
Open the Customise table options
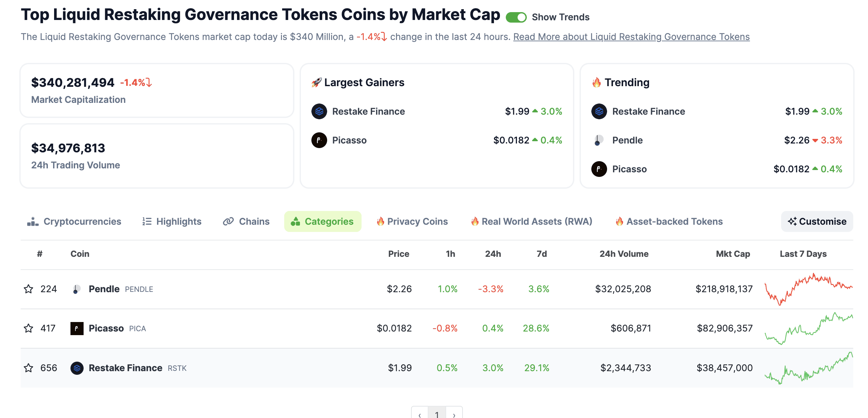coord(817,221)
